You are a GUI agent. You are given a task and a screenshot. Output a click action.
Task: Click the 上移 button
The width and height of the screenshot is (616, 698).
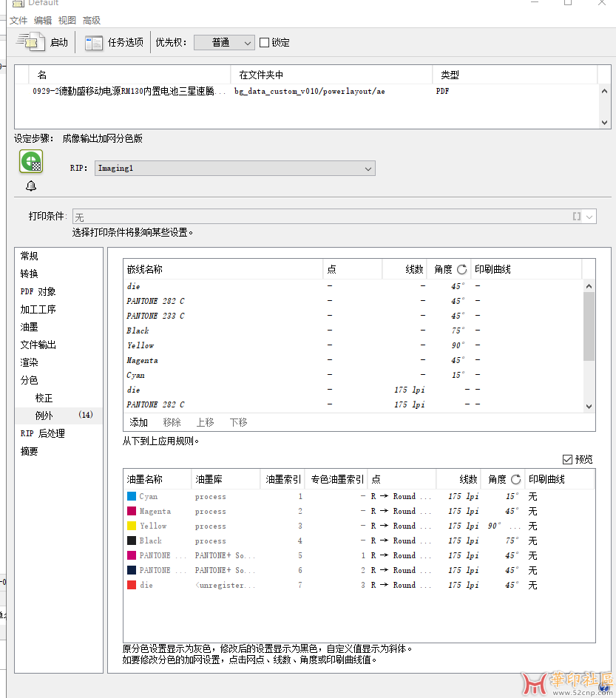pyautogui.click(x=205, y=422)
